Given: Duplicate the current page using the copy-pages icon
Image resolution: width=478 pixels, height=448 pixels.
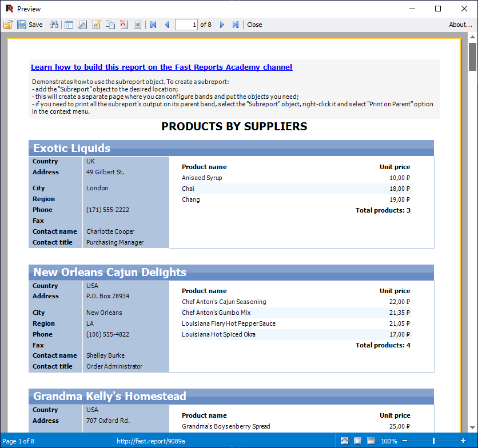Looking at the screenshot, I should coord(110,25).
